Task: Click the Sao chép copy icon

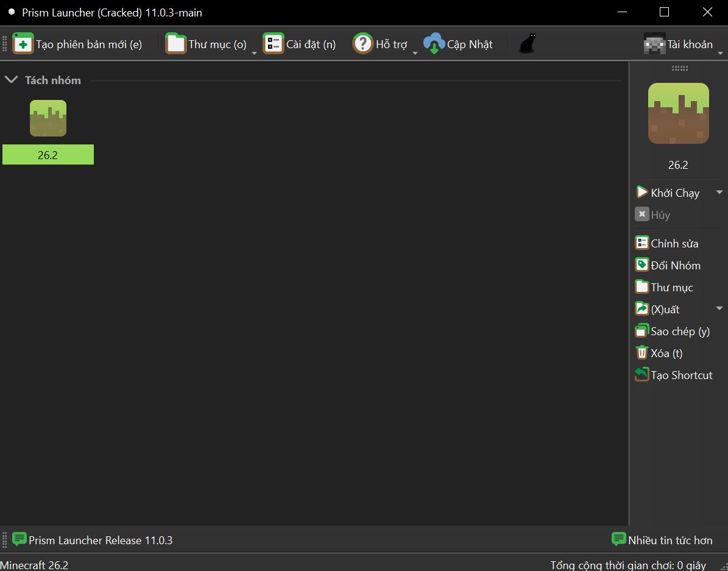Action: pos(641,331)
